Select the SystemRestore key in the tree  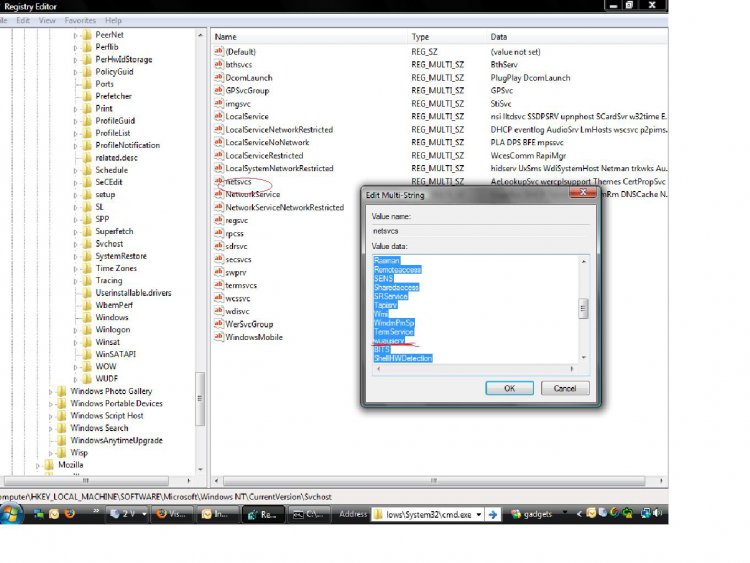tap(121, 256)
